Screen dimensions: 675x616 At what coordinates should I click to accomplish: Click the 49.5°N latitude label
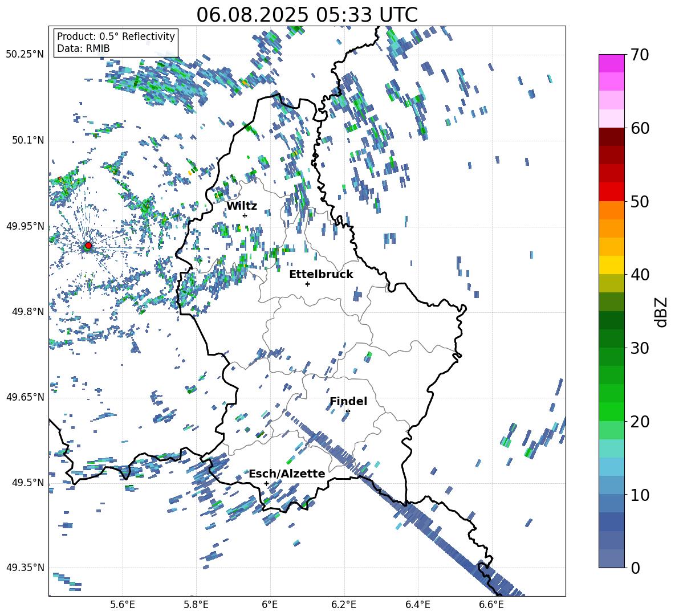[x=28, y=482]
